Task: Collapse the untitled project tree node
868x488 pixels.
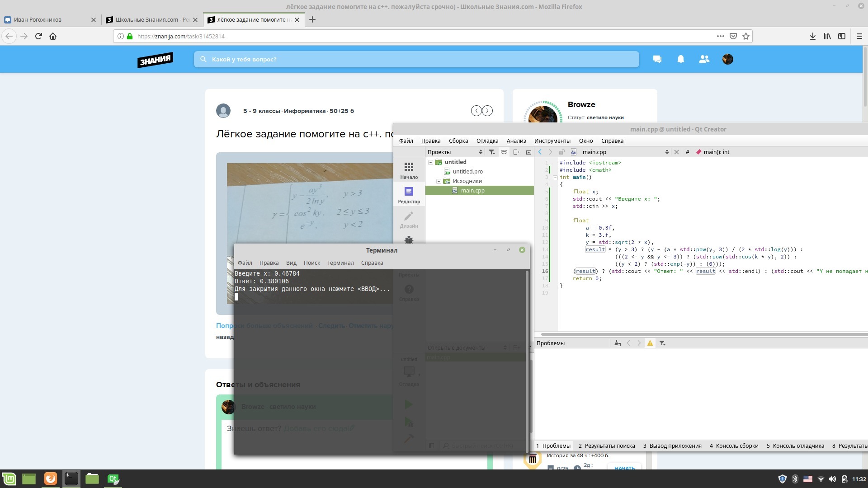Action: point(431,162)
